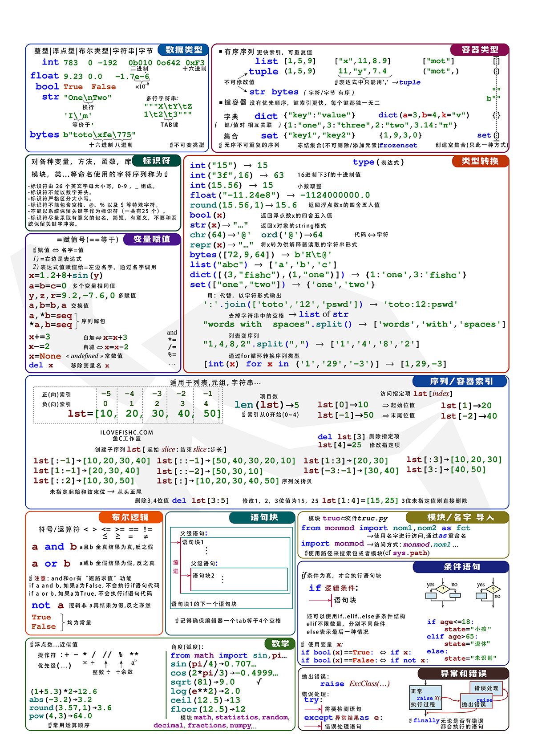
Task: Select the 类型转换 section header
Action: (x=480, y=161)
